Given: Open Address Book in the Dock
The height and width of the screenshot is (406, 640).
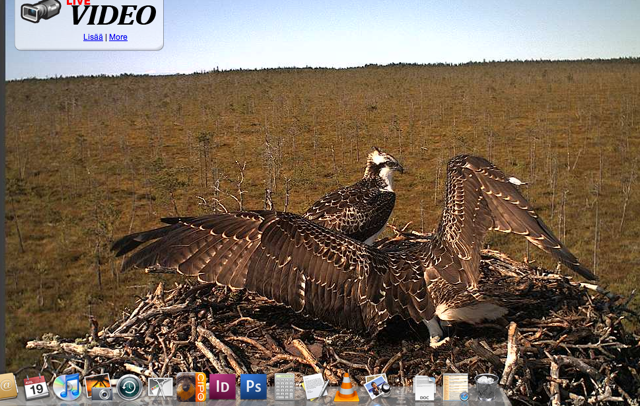Looking at the screenshot, I should click(x=8, y=386).
